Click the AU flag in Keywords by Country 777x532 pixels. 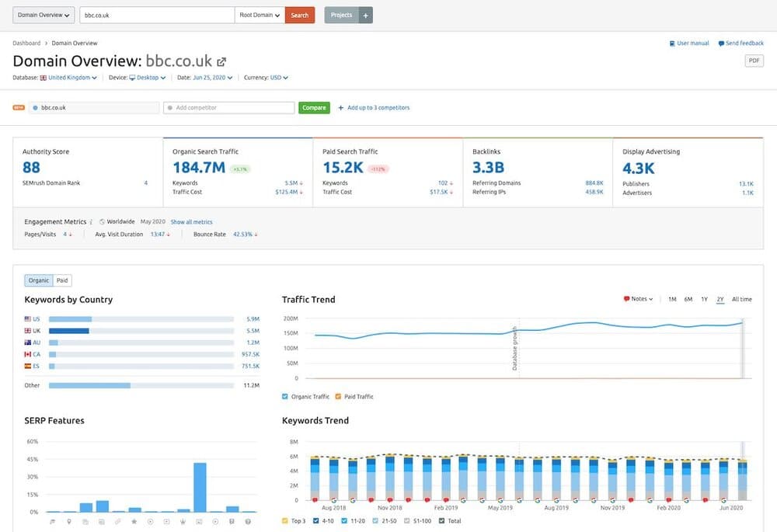coord(28,342)
